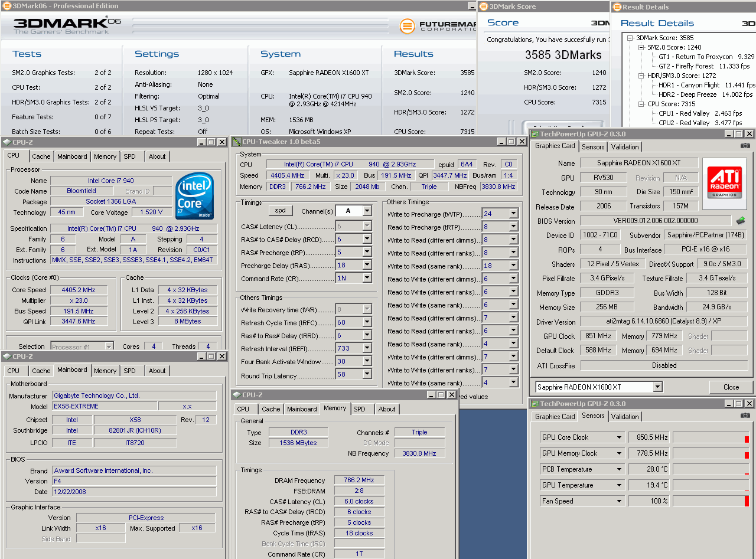Collapse the SM2.0 Score: 1240 tree node
This screenshot has height=559, width=756.
click(641, 47)
